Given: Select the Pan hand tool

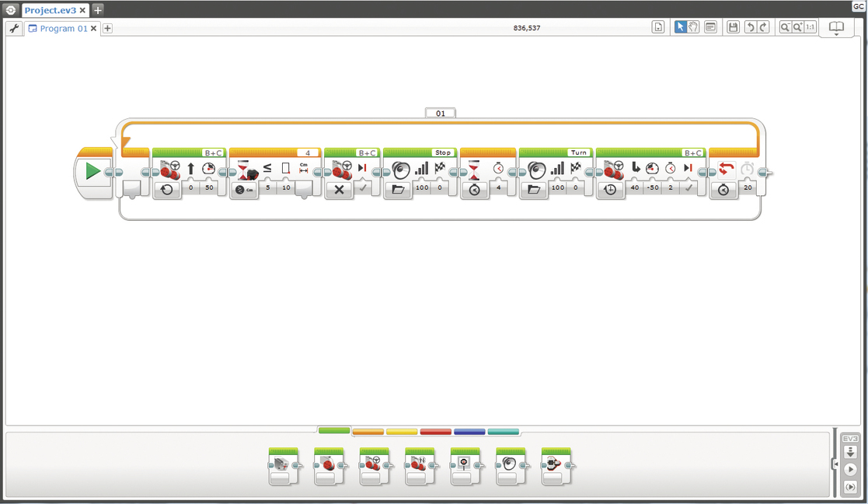Looking at the screenshot, I should [x=692, y=27].
